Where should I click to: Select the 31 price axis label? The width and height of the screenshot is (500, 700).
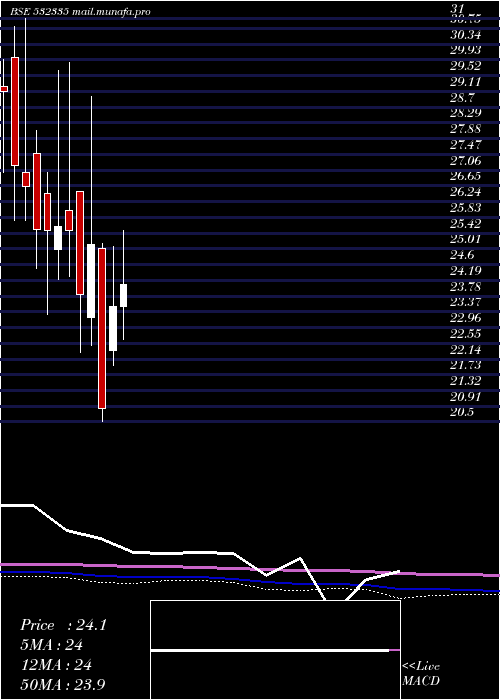[x=458, y=8]
